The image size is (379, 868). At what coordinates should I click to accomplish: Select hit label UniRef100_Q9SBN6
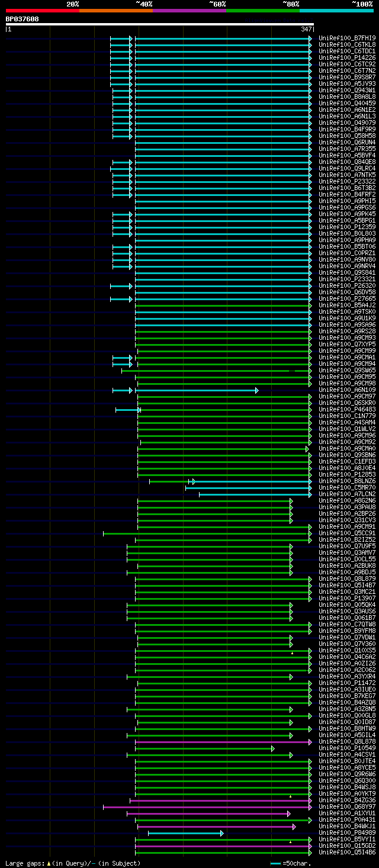click(347, 455)
